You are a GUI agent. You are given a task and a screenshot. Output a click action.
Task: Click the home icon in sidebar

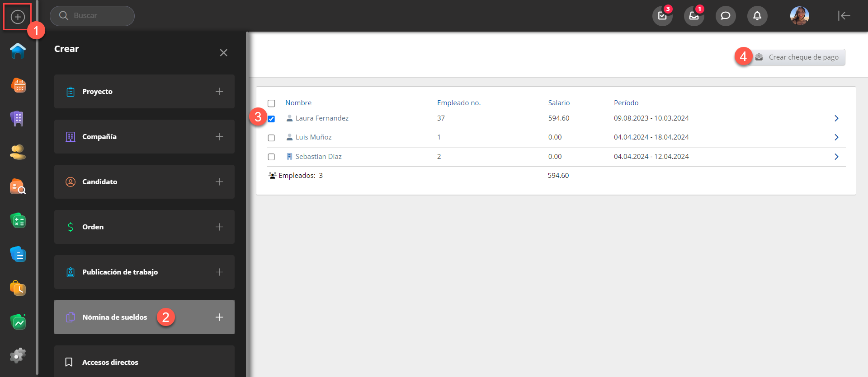pyautogui.click(x=18, y=51)
